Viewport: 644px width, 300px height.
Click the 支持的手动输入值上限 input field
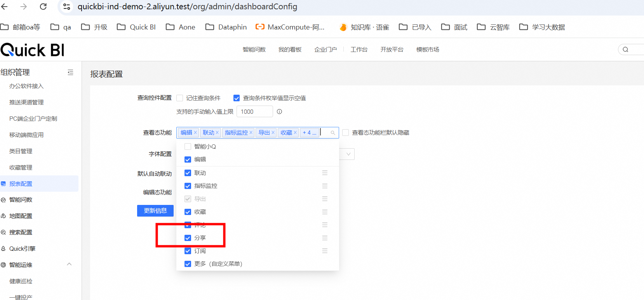(x=254, y=112)
